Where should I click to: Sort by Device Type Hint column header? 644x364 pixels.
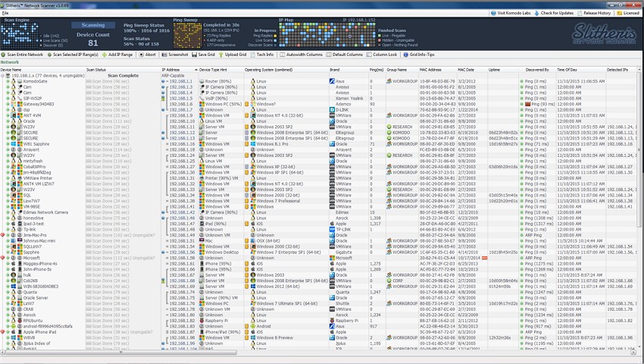click(x=215, y=69)
